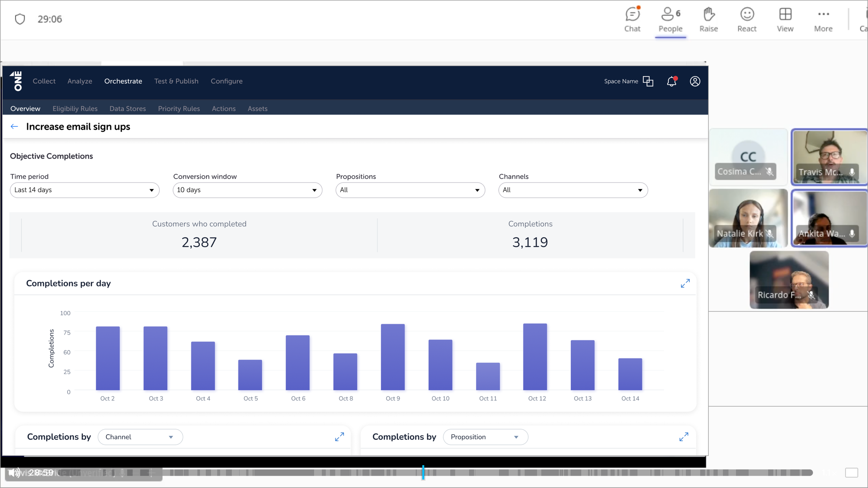Expand the Completions per day chart
The image size is (868, 488).
click(685, 284)
